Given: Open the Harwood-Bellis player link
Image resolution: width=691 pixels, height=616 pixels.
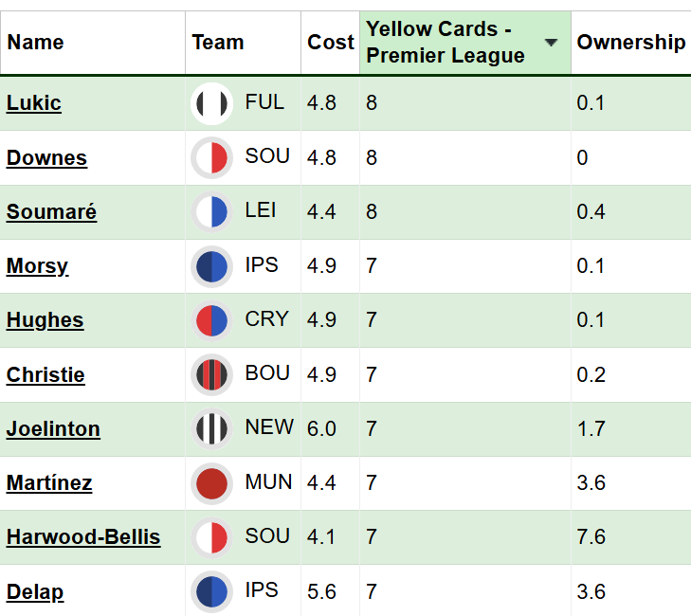Looking at the screenshot, I should point(83,537).
